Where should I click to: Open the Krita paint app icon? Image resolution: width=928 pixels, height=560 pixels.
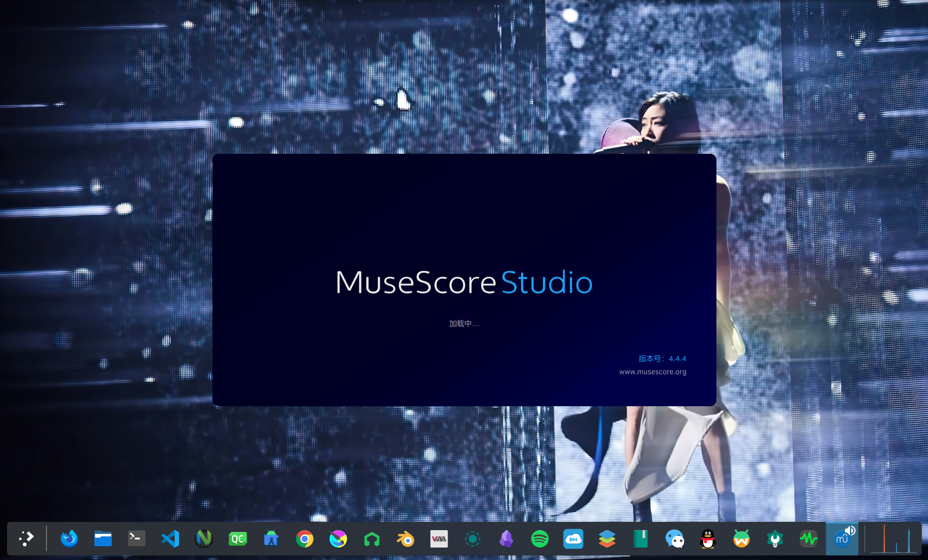pos(338,539)
